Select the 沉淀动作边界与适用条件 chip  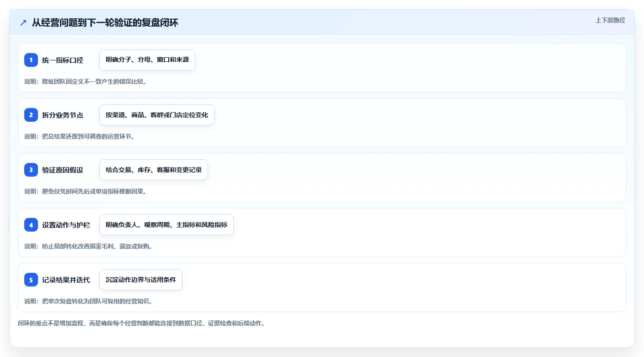pyautogui.click(x=141, y=280)
